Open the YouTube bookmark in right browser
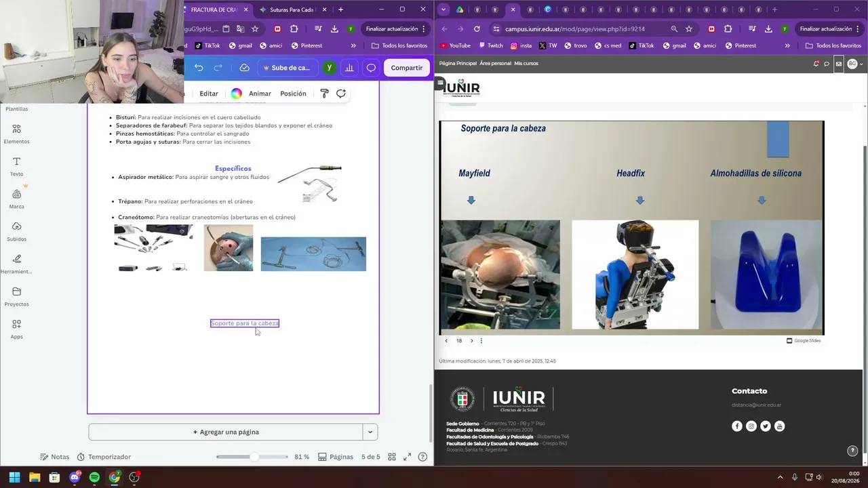Screen dimensions: 868x488 click(x=455, y=46)
